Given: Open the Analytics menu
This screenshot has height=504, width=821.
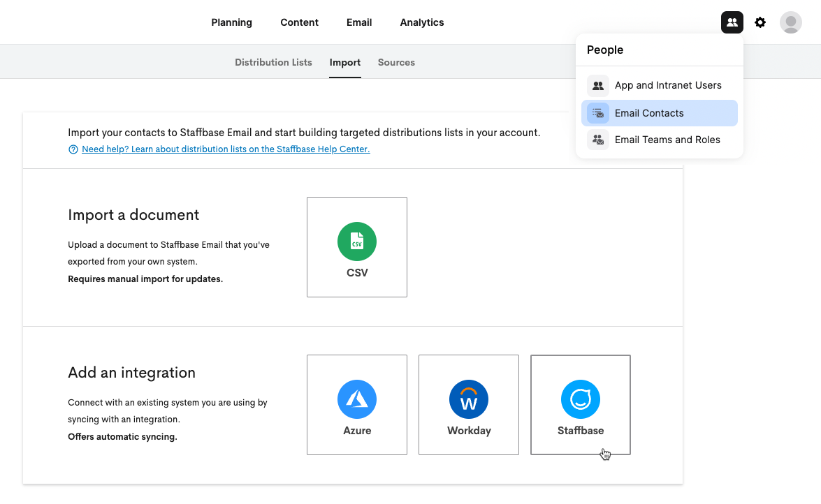Looking at the screenshot, I should point(422,22).
